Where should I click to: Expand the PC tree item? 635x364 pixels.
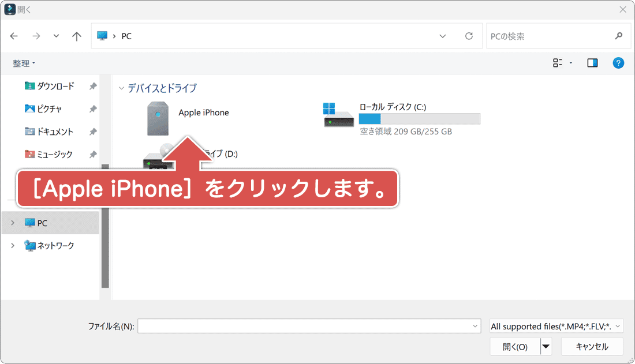point(13,223)
